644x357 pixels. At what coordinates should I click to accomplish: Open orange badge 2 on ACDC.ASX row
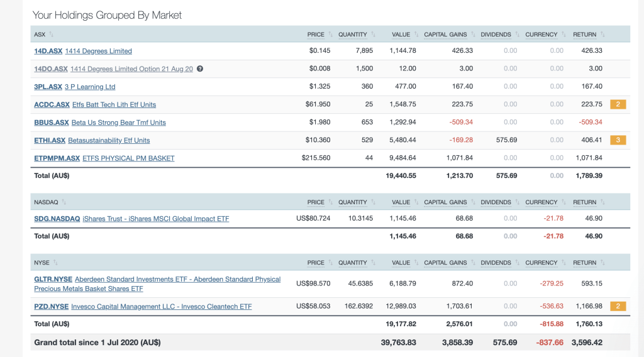click(x=618, y=104)
